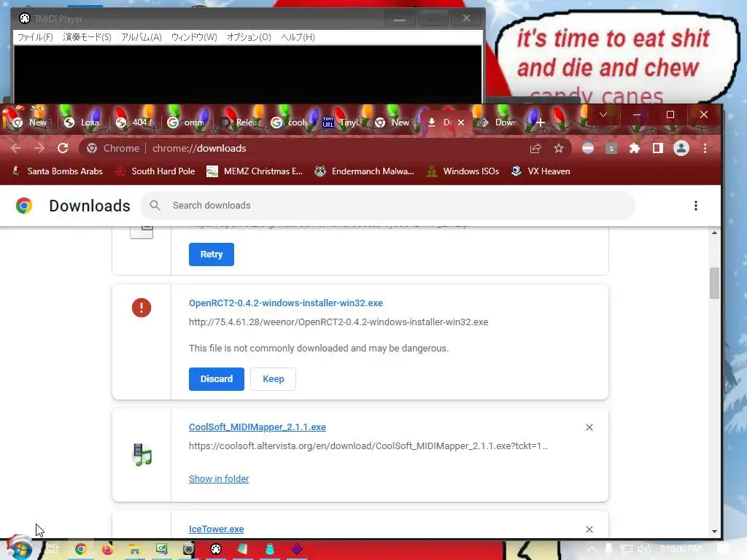This screenshot has width=747, height=560.
Task: Open the Chrome extensions puzzle icon
Action: tap(634, 149)
